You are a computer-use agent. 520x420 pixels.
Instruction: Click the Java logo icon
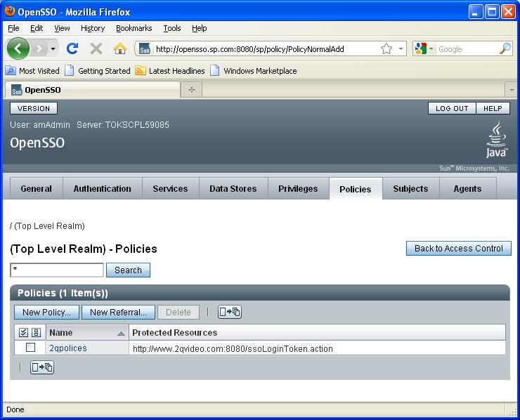(496, 139)
